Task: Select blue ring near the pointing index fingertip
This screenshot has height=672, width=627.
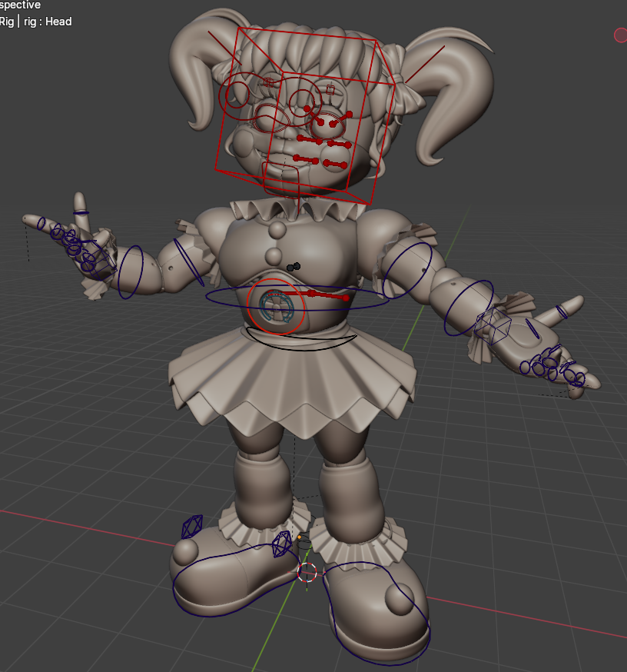Action: tap(41, 224)
